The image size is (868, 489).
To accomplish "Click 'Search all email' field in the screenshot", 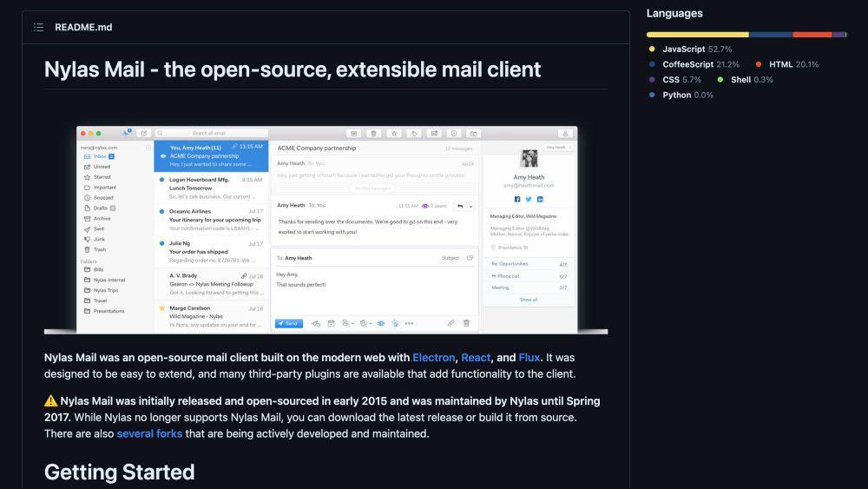I will tap(212, 134).
